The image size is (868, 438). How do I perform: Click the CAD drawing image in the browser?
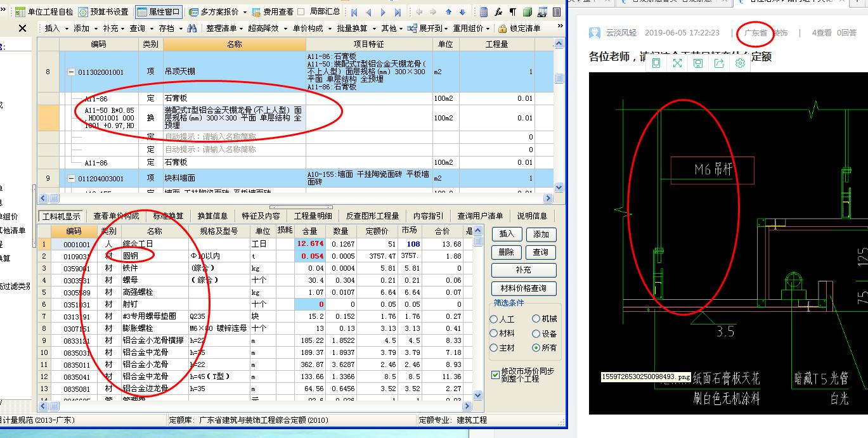point(729,243)
